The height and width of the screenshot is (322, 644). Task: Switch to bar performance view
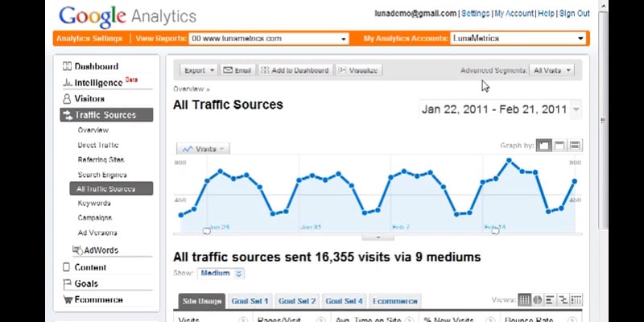tap(550, 299)
